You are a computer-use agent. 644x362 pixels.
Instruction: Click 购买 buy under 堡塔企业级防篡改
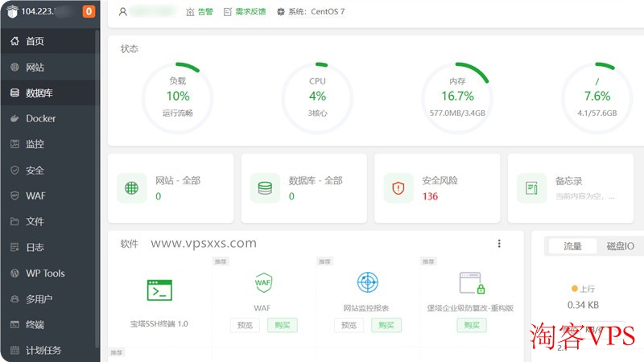472,325
